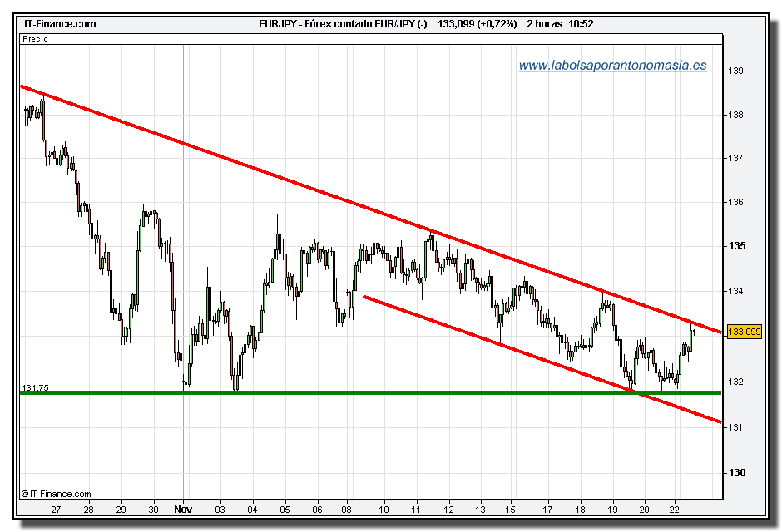Click the '133,099 (+0,72%)' quote in header
This screenshot has height=532, width=782.
click(x=477, y=24)
